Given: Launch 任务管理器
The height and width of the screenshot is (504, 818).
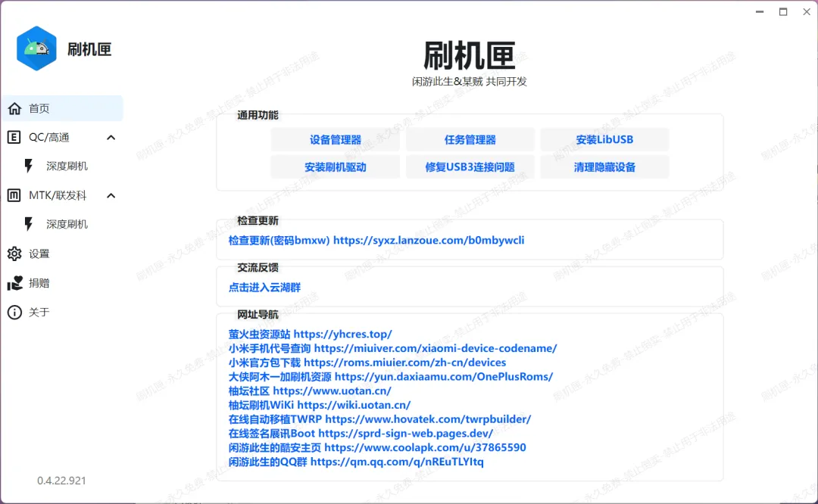Looking at the screenshot, I should [470, 140].
